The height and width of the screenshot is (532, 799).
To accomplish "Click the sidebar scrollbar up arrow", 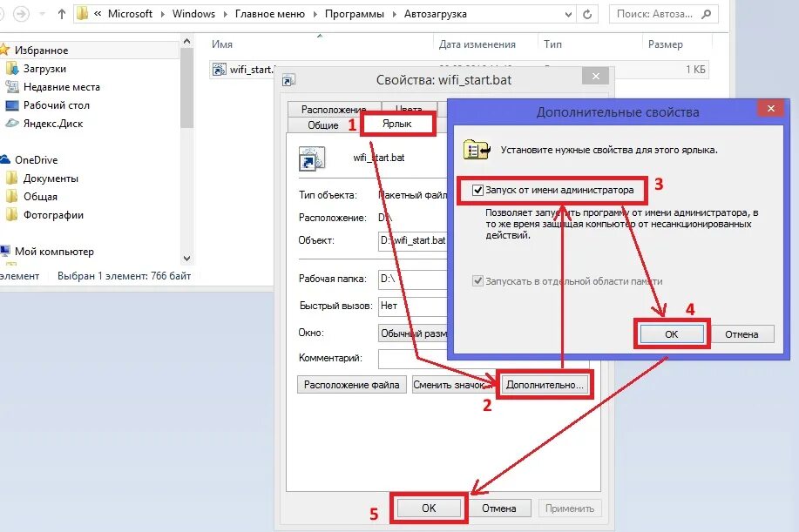I will [186, 41].
